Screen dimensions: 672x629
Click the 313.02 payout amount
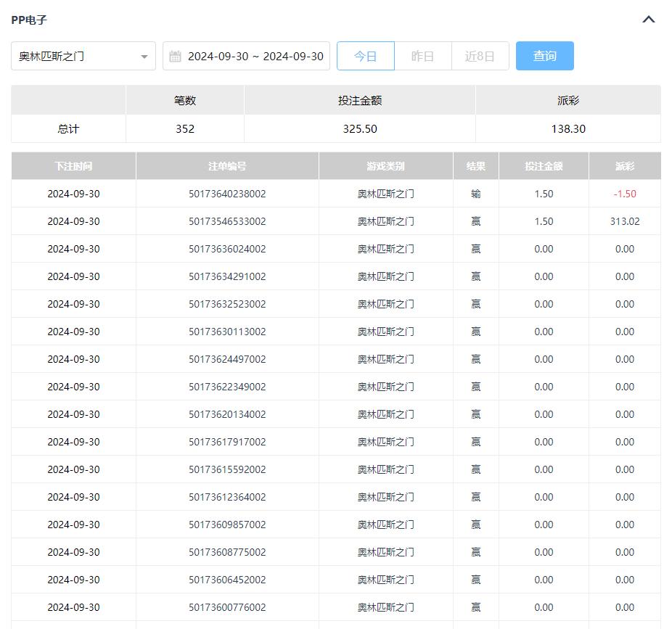pyautogui.click(x=624, y=221)
